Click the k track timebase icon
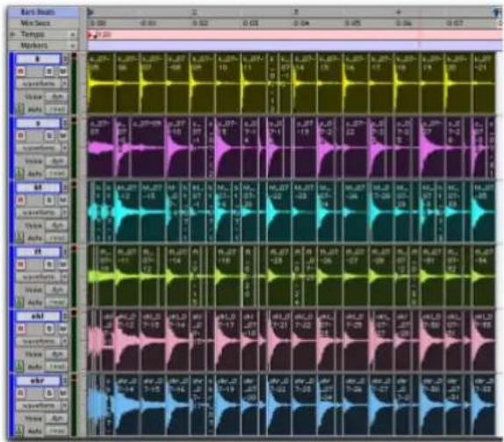The image size is (504, 442). tap(20, 109)
